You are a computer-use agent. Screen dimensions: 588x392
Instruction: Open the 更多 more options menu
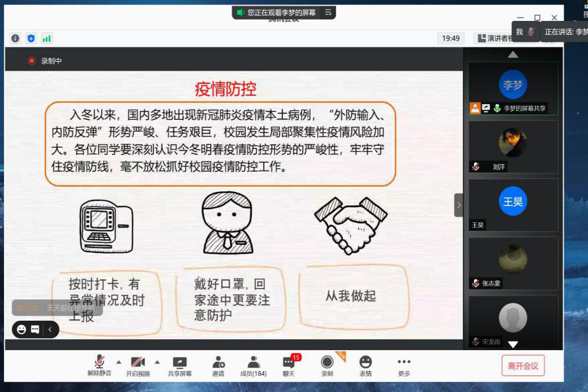(x=404, y=365)
